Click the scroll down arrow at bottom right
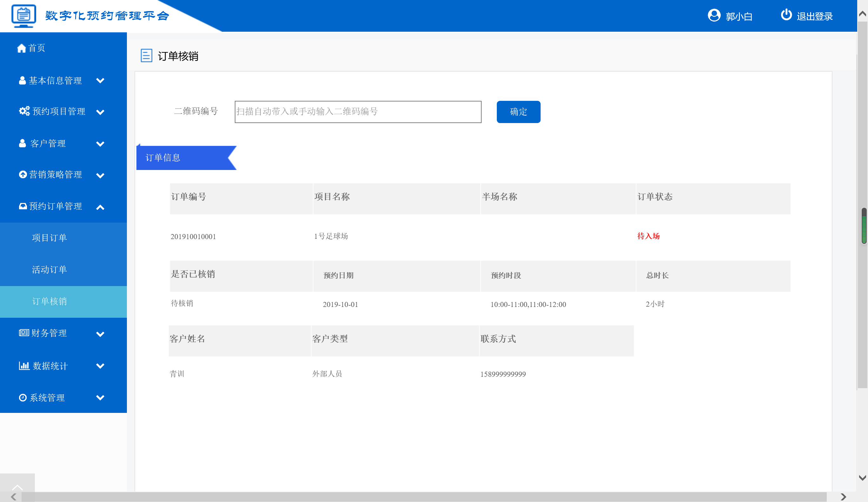This screenshot has width=868, height=502. coord(863,478)
